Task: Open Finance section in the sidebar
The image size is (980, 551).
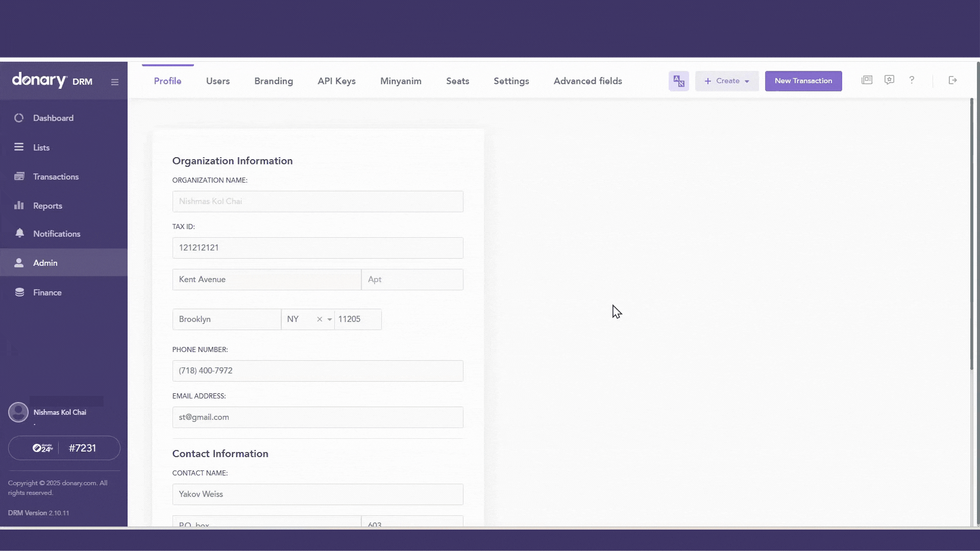Action: 47,292
